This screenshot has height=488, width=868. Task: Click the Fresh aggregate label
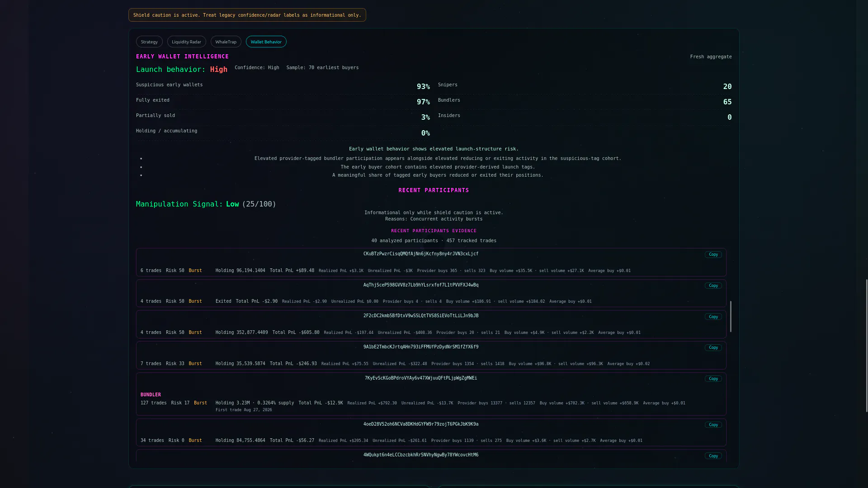click(x=711, y=57)
